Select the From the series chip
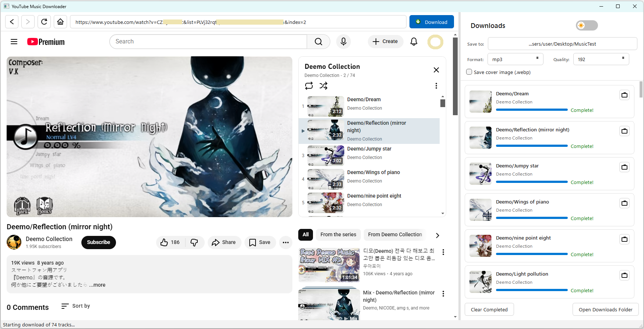This screenshot has height=329, width=644. (x=338, y=234)
